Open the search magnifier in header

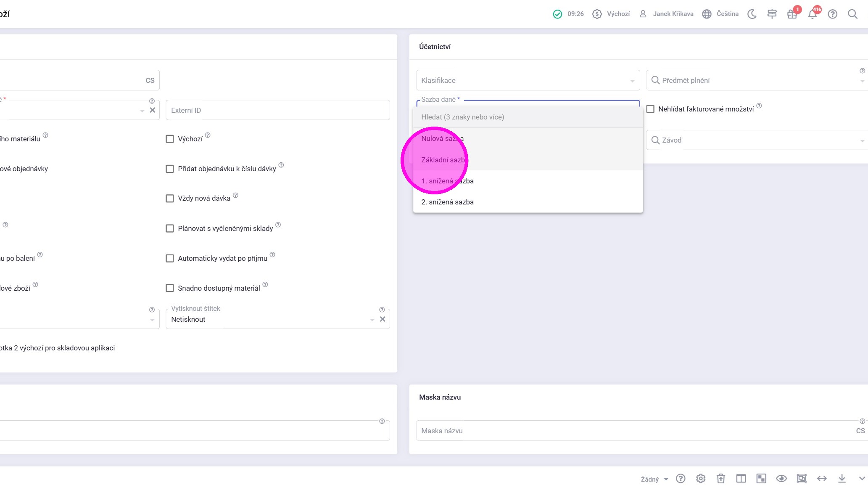(852, 14)
